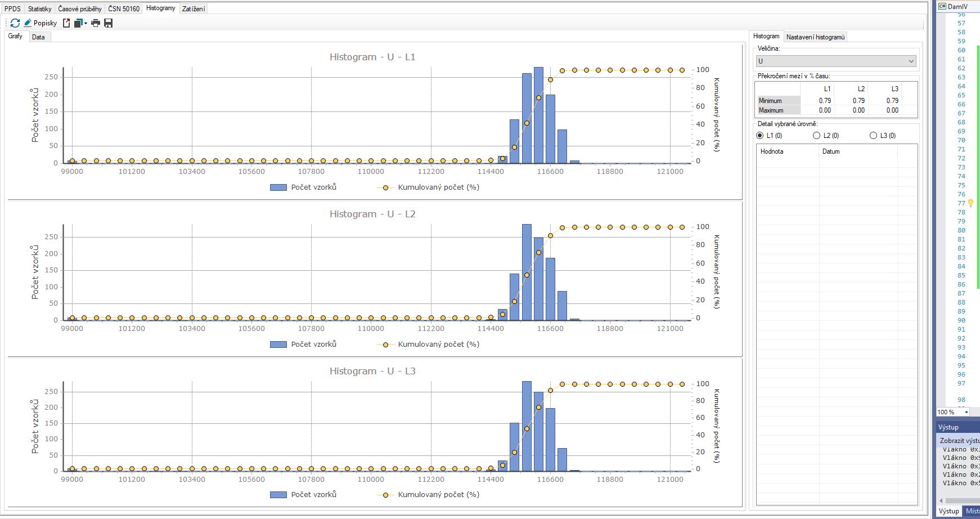Open the Veličina dropdown showing U
Screen dimensions: 980x519
835,61
